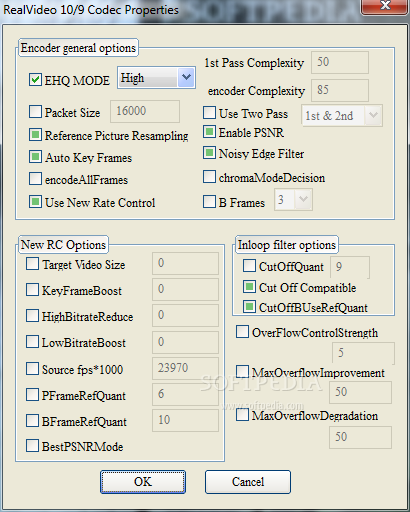Click the Target Video Size value field
This screenshot has width=410, height=512.
coord(185,263)
